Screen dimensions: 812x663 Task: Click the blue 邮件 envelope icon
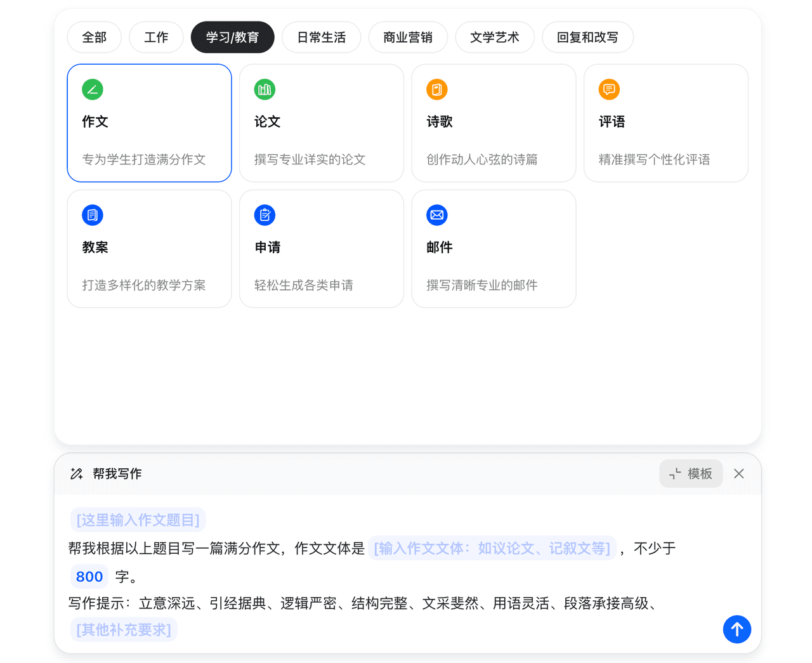pyautogui.click(x=437, y=215)
